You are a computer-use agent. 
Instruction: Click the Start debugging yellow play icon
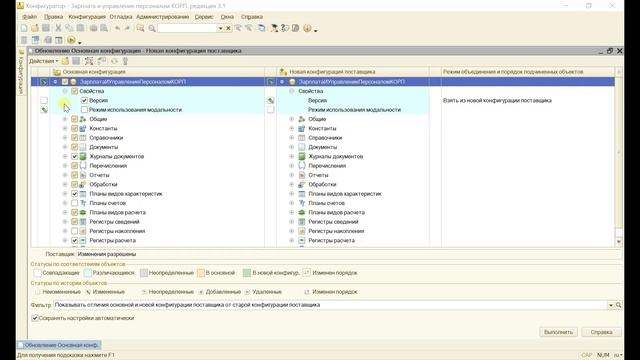click(x=71, y=40)
